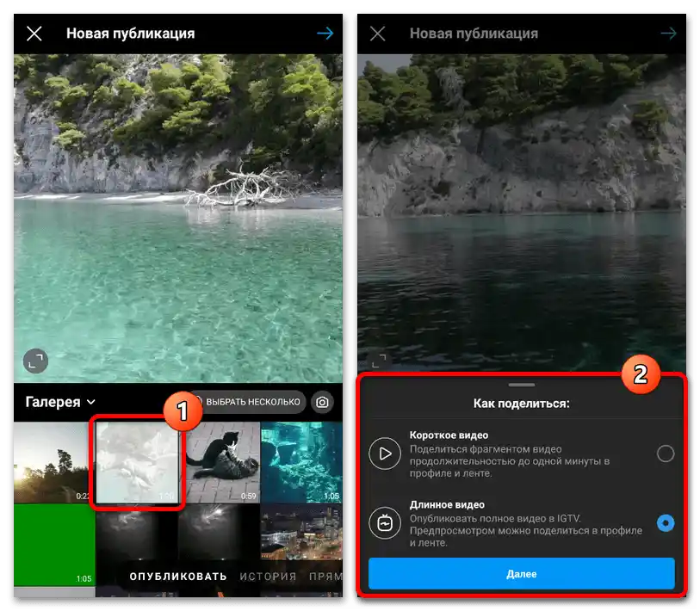Tap the Короткое видео play icon
The height and width of the screenshot is (611, 700).
click(385, 454)
